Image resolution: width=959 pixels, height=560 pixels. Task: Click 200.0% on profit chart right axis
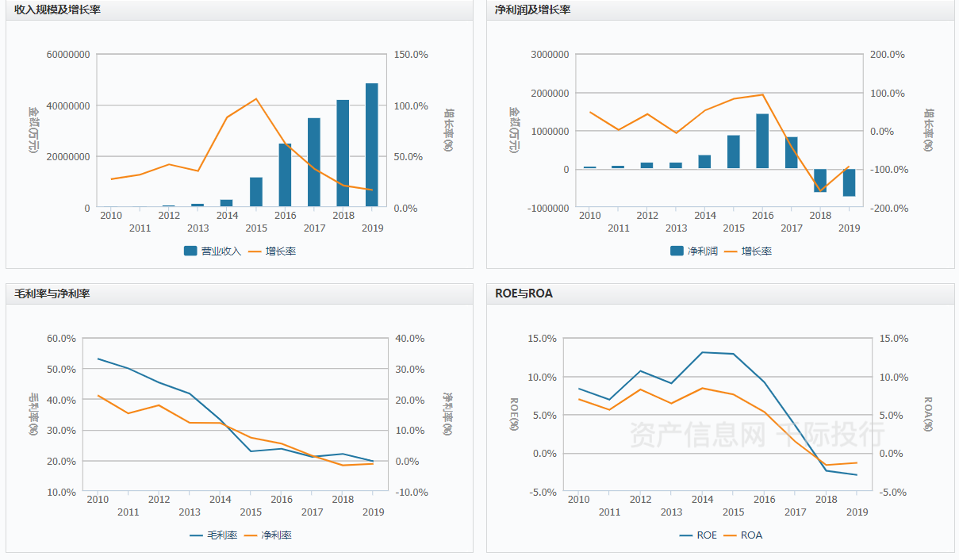coord(888,55)
